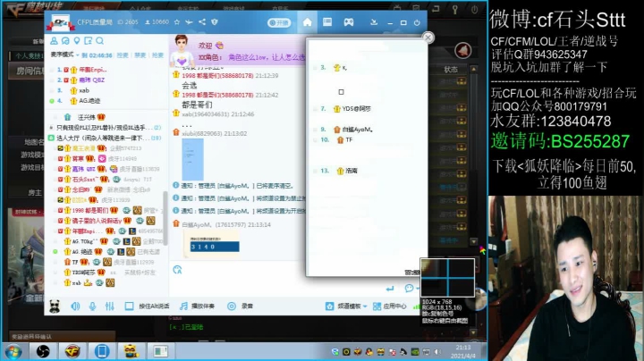Open the gamepad games icon

click(x=349, y=22)
